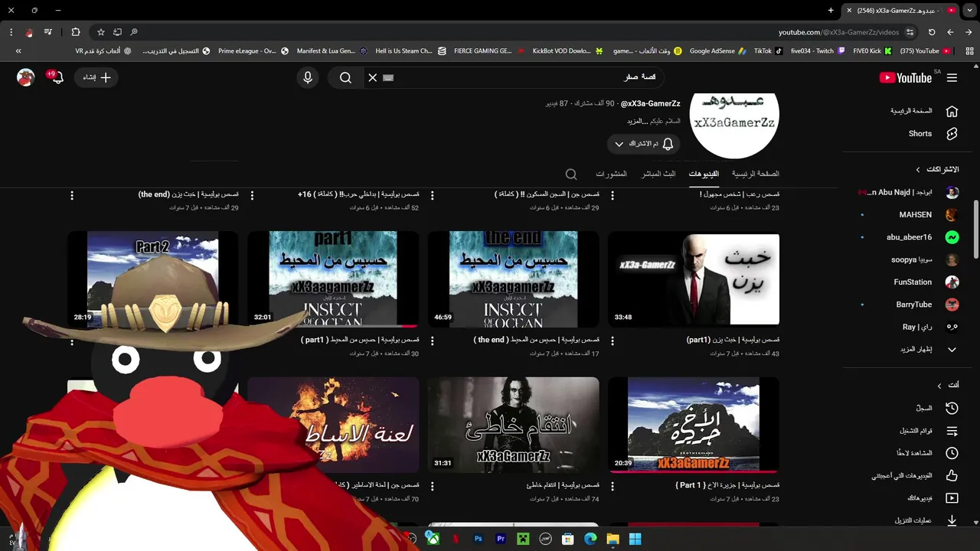
Task: Select the Videos (الفيديوهات) channel tab
Action: coord(704,174)
